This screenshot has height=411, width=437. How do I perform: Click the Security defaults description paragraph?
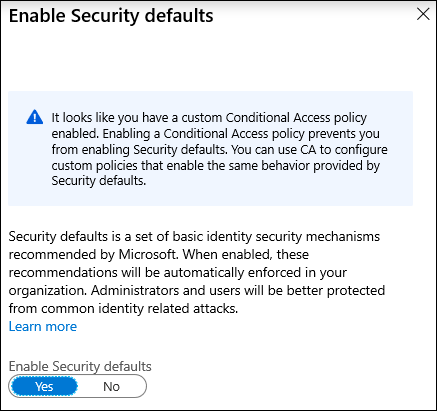tap(197, 272)
